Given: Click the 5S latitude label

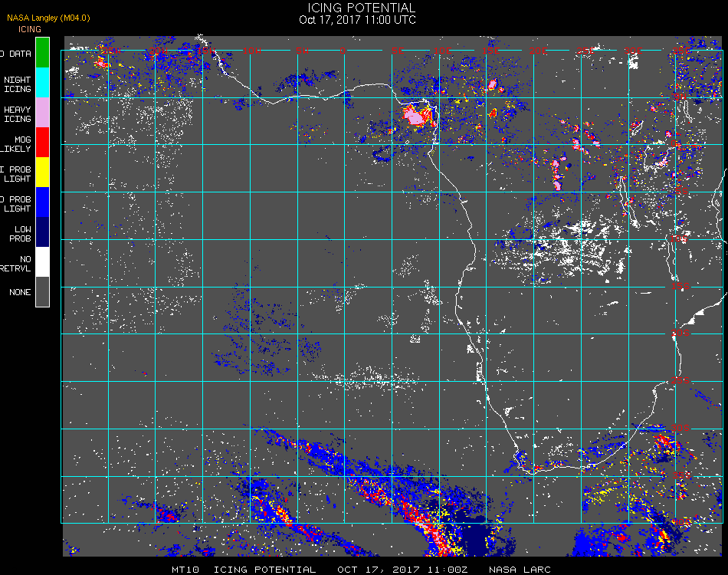Looking at the screenshot, I should click(x=681, y=192).
